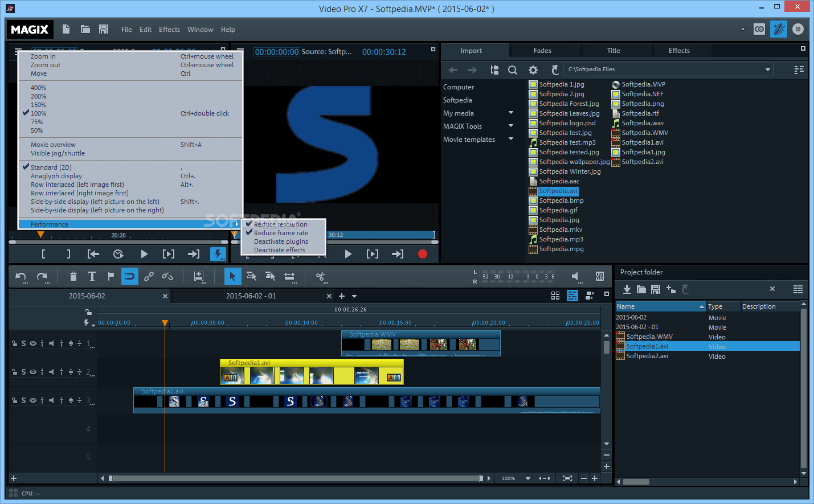Click the red record button

click(423, 254)
